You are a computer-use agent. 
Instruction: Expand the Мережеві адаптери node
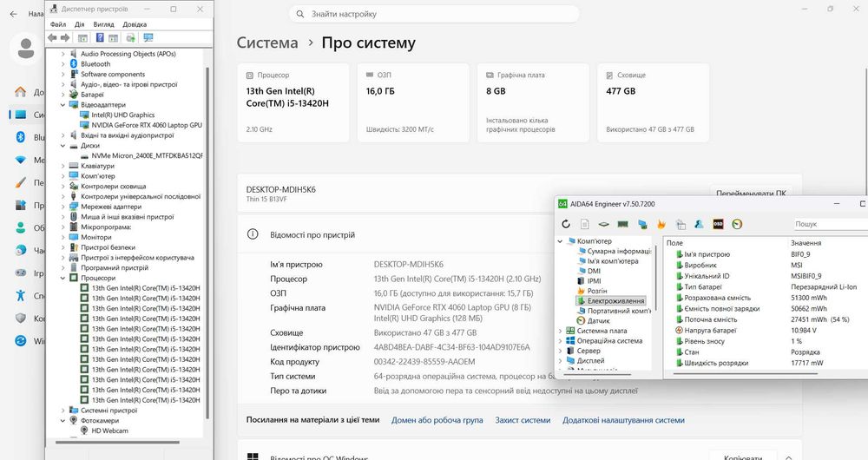pyautogui.click(x=62, y=207)
